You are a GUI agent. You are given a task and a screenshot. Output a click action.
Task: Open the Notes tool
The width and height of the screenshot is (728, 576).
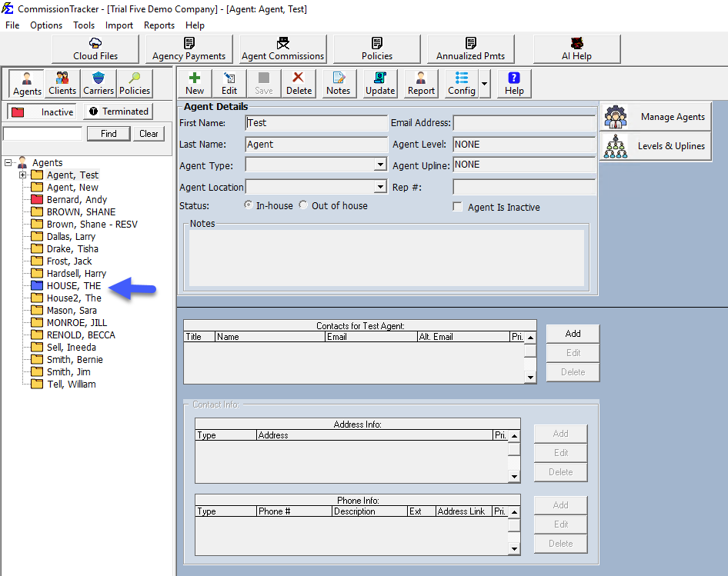point(338,83)
